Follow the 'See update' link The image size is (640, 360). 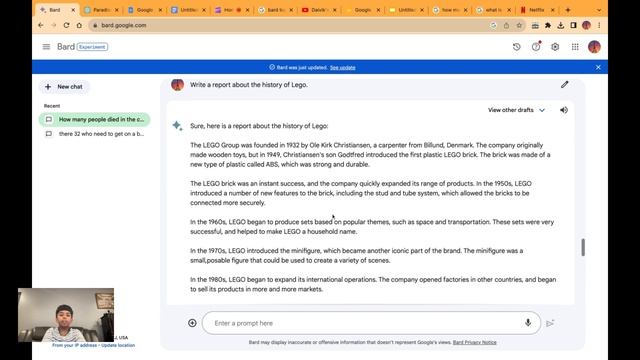(x=342, y=68)
